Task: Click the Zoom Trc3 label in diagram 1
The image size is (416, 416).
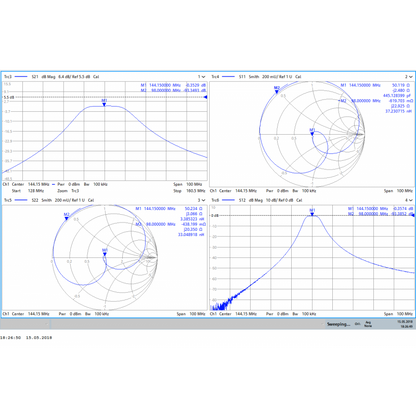Action: tap(68, 191)
